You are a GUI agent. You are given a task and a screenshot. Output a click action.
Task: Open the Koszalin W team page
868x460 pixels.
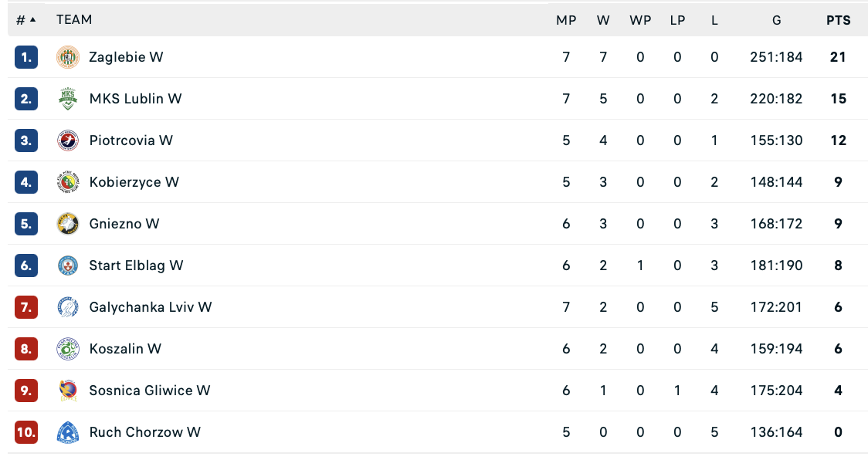pyautogui.click(x=125, y=349)
